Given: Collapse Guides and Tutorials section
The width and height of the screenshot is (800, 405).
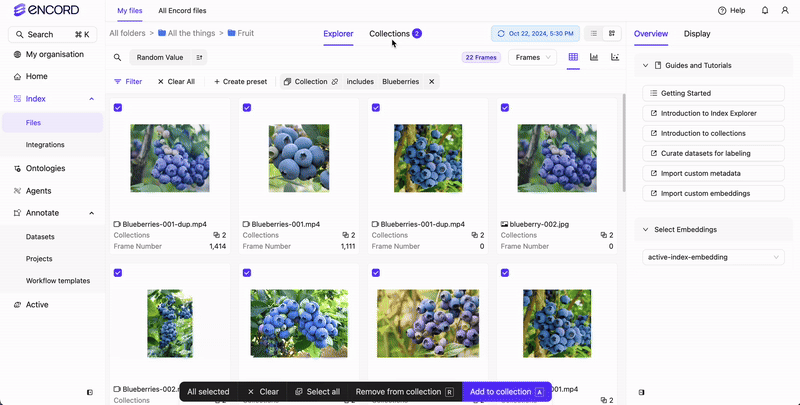Looking at the screenshot, I should (645, 65).
